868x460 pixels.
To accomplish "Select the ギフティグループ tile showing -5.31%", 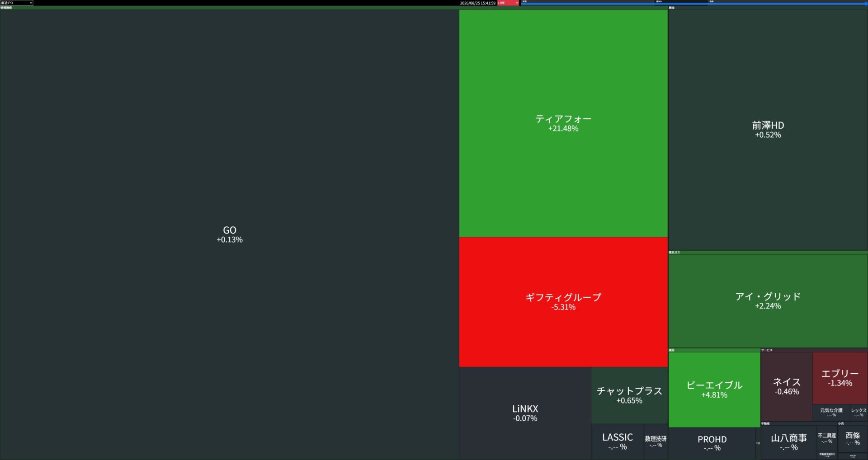I will 563,302.
